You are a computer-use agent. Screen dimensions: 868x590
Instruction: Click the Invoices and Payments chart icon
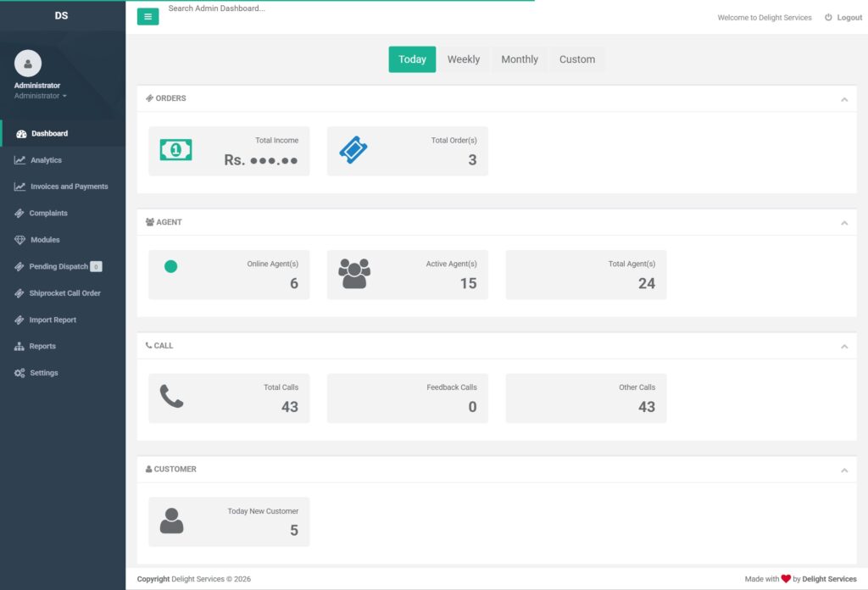20,186
